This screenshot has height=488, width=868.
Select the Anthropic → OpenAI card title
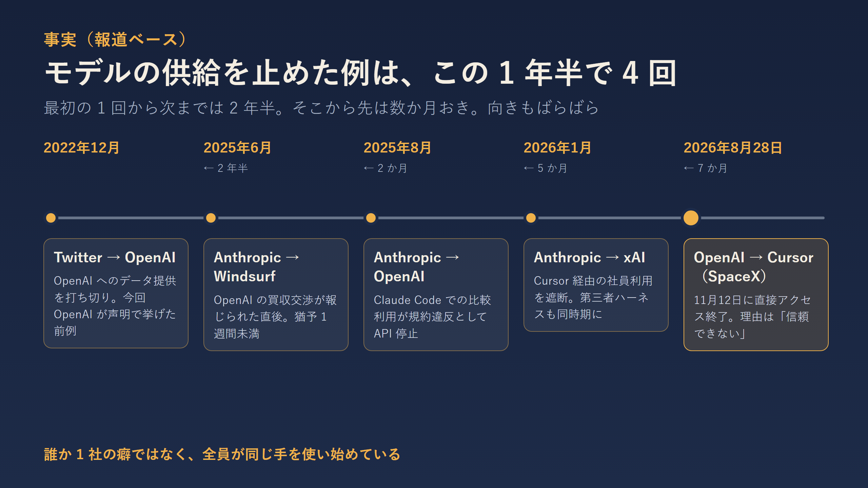pos(417,267)
